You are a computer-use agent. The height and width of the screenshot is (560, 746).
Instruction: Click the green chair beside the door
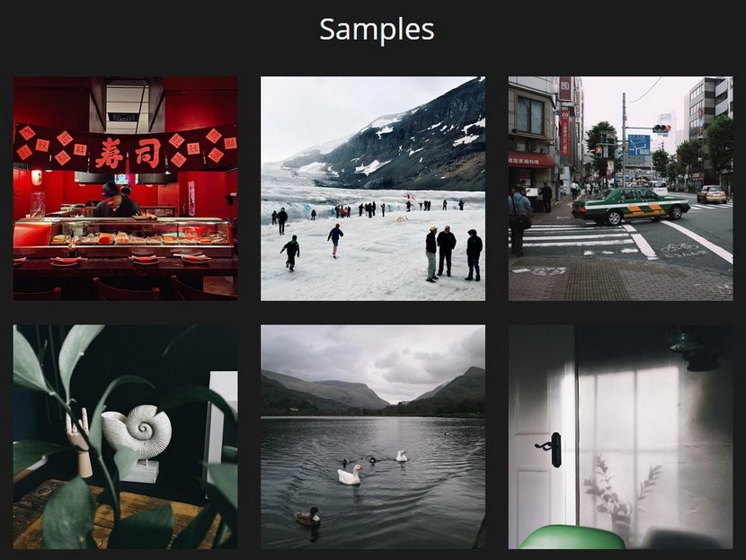point(571,538)
